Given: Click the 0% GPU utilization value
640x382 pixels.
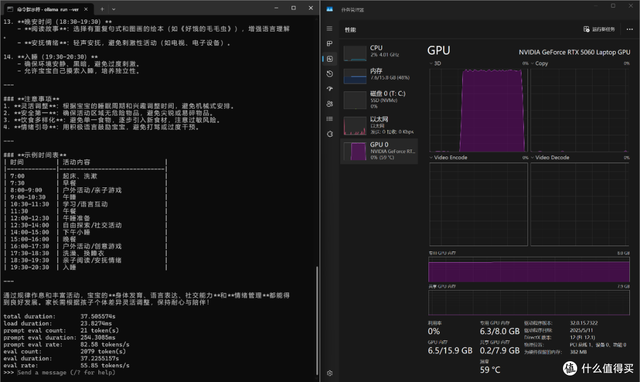Looking at the screenshot, I should (434, 331).
